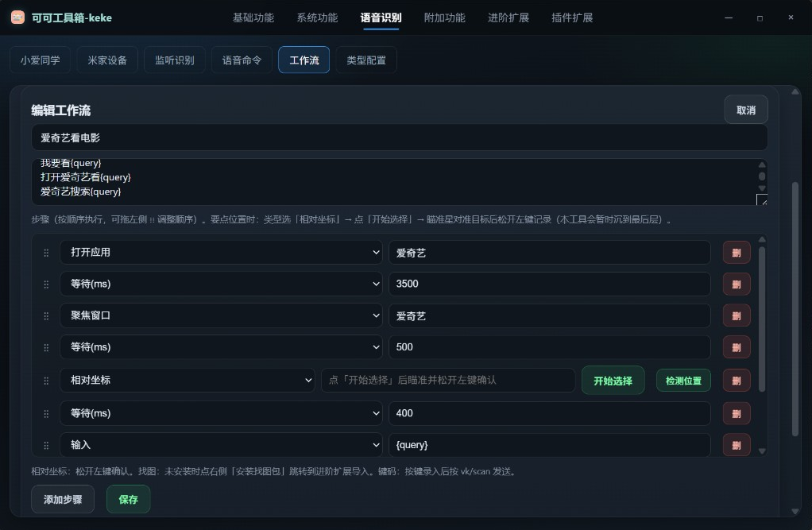Viewport: 812px width, 530px height.
Task: Click the 可可工具箱 app logo icon
Action: coord(17,17)
